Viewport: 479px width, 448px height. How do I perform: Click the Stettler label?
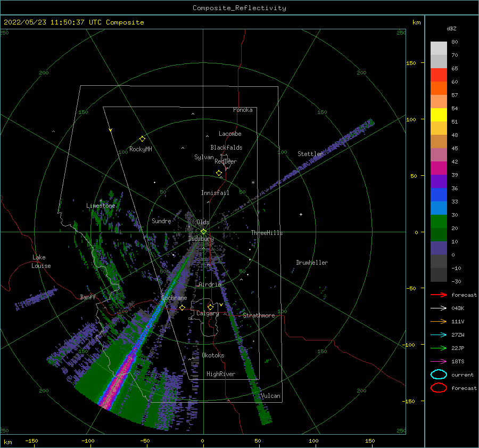310,154
